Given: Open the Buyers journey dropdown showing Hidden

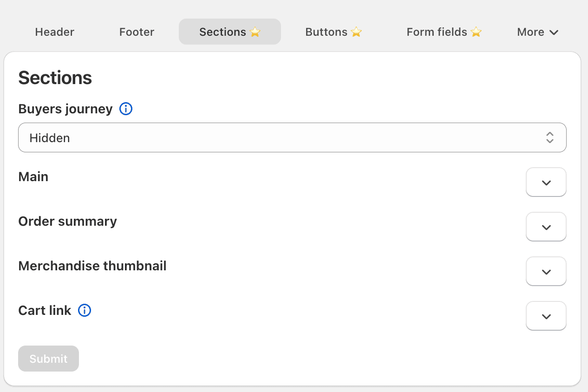Looking at the screenshot, I should (x=292, y=137).
